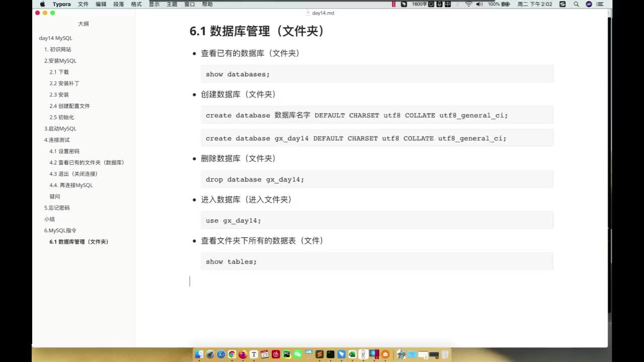The width and height of the screenshot is (644, 362).
Task: Open the 窗口 menu
Action: [x=189, y=4]
